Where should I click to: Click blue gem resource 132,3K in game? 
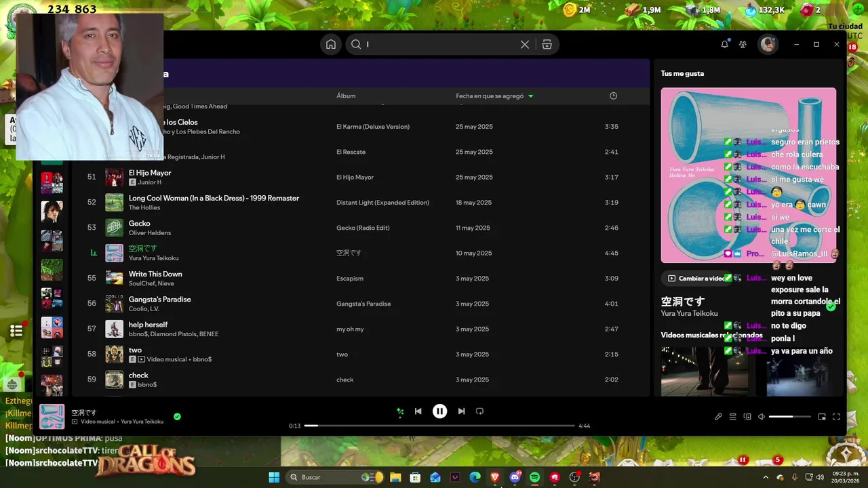pyautogui.click(x=764, y=9)
